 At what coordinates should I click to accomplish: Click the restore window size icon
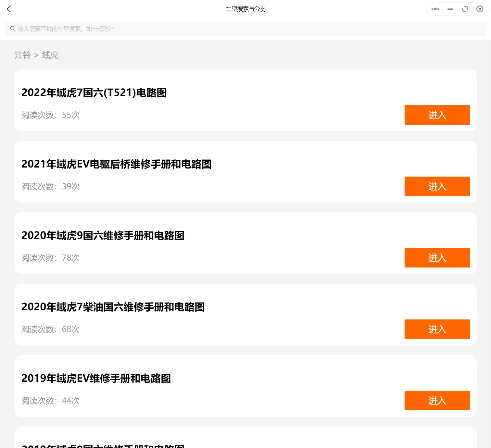(x=465, y=9)
